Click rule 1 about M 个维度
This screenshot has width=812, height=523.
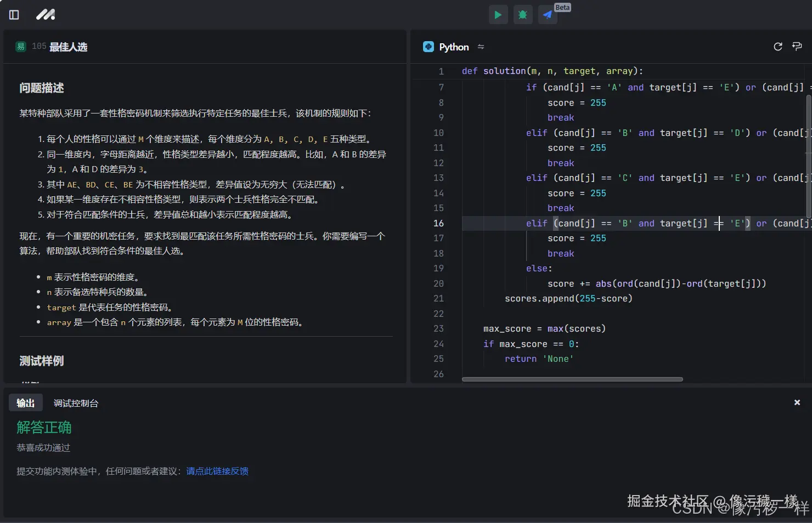(x=210, y=139)
